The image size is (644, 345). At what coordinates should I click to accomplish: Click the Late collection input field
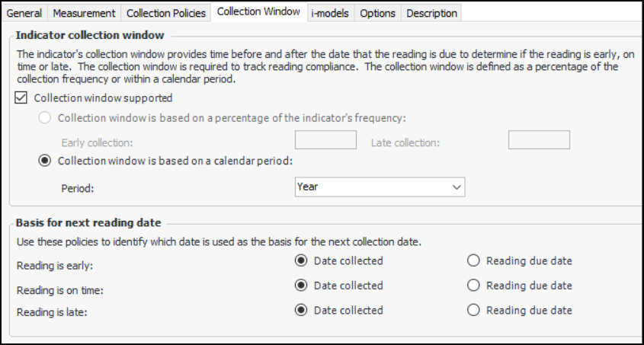click(539, 140)
